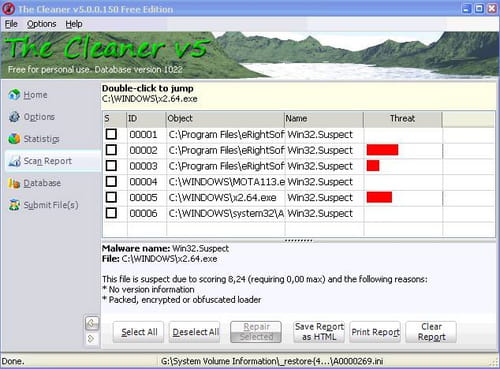The image size is (500, 369).
Task: Tick checkbox for item 00005
Action: (x=111, y=197)
